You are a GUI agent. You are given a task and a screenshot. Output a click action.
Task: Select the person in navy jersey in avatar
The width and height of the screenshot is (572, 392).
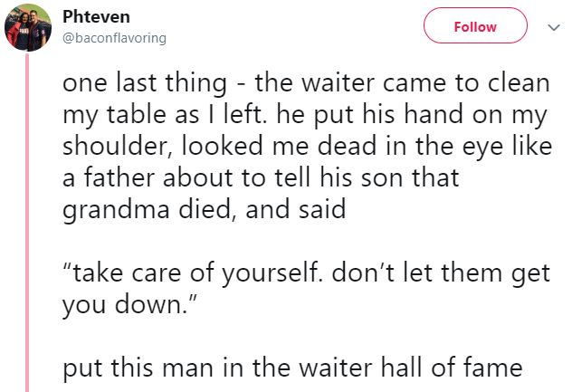[38, 29]
